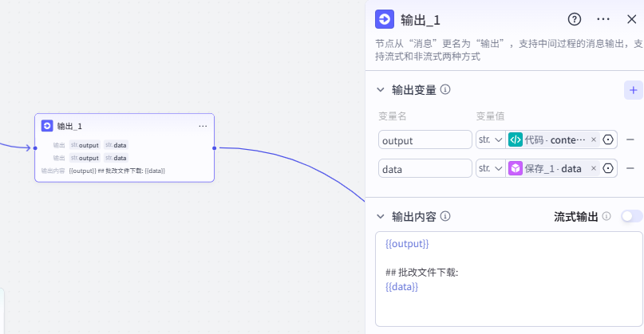644x334 pixels.
Task: Close the 输出_1 configuration panel
Action: click(x=632, y=19)
